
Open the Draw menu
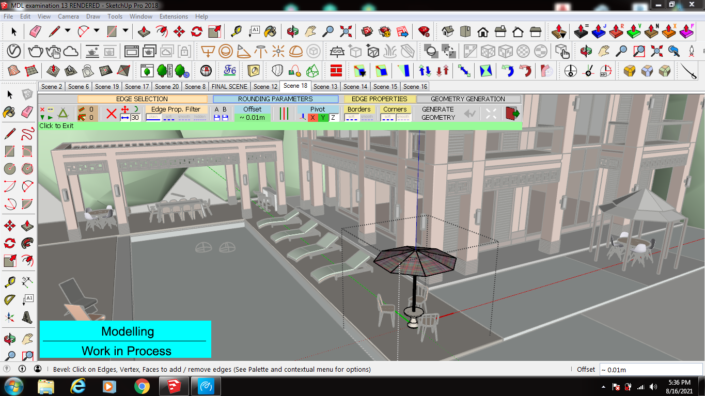pos(93,16)
